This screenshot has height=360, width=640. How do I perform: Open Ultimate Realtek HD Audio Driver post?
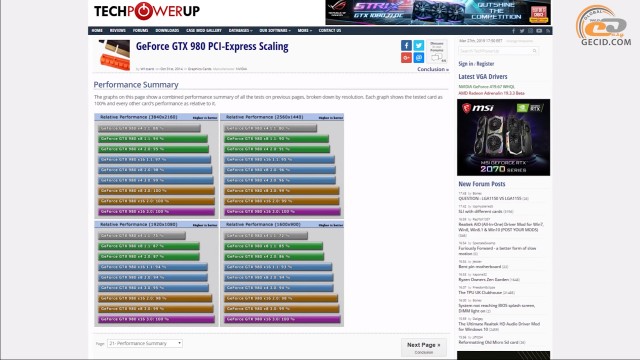click(x=499, y=327)
